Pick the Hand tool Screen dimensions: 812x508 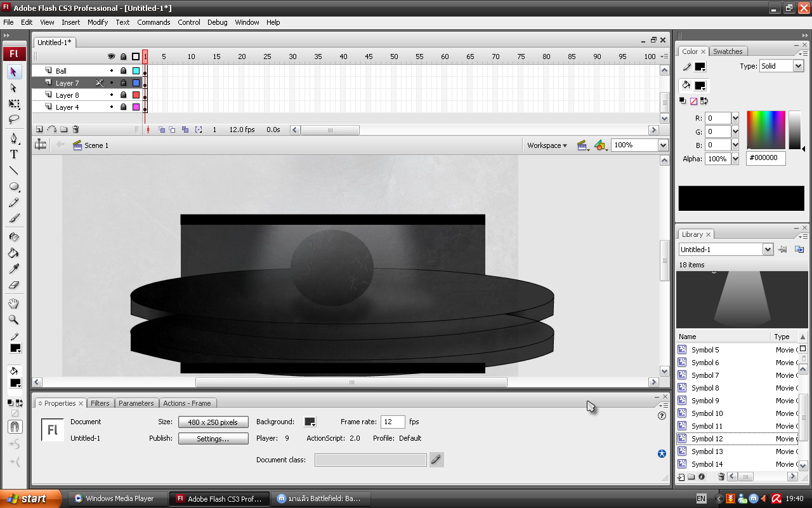pyautogui.click(x=14, y=304)
